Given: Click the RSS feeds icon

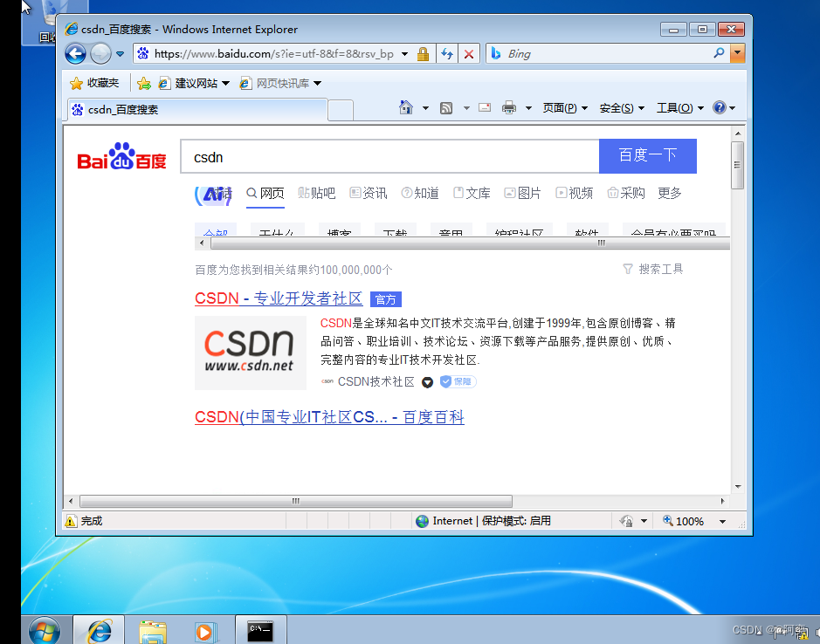Looking at the screenshot, I should coord(446,108).
